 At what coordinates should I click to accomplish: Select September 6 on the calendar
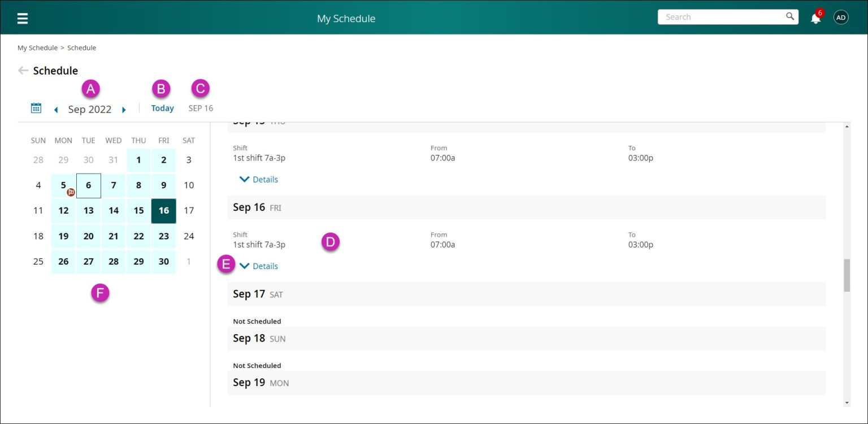[x=88, y=185]
